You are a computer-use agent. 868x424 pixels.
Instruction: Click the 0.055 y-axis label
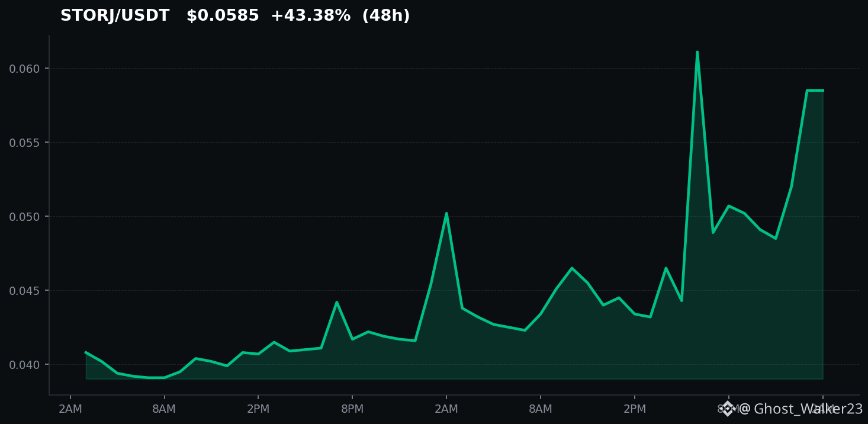pos(24,143)
